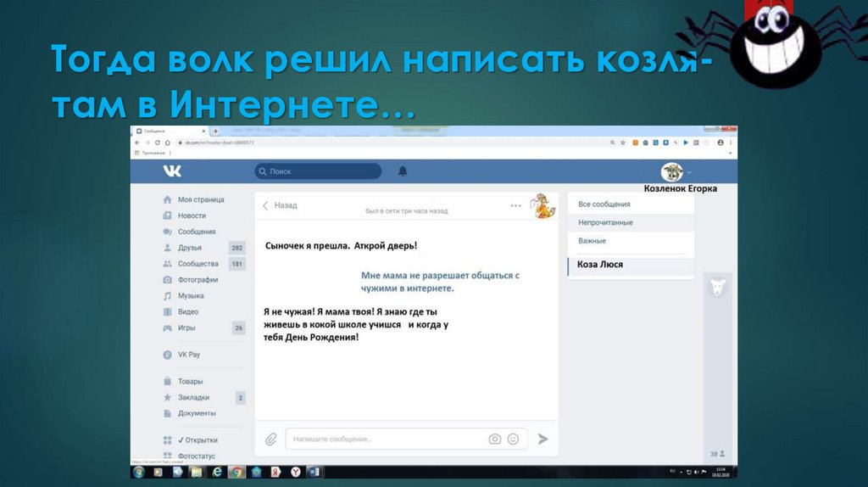Click the Музыка note icon

(167, 296)
